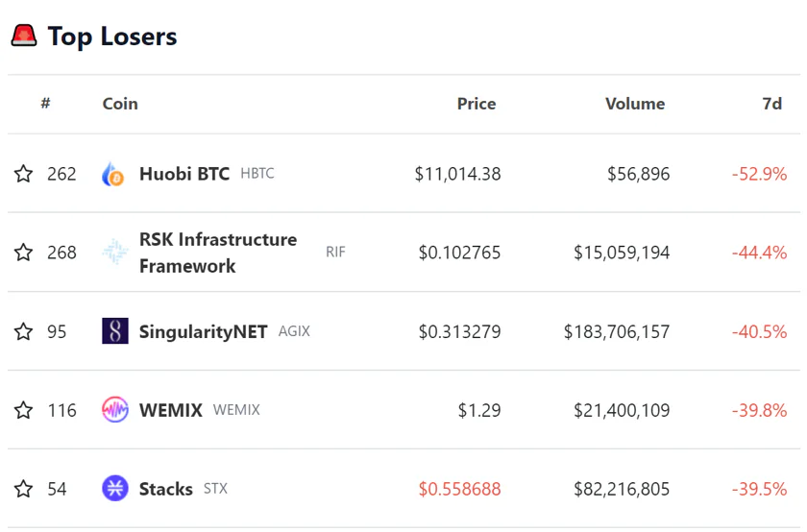The width and height of the screenshot is (807, 532).
Task: Star SingularityNET as a favorite
Action: pyautogui.click(x=23, y=331)
